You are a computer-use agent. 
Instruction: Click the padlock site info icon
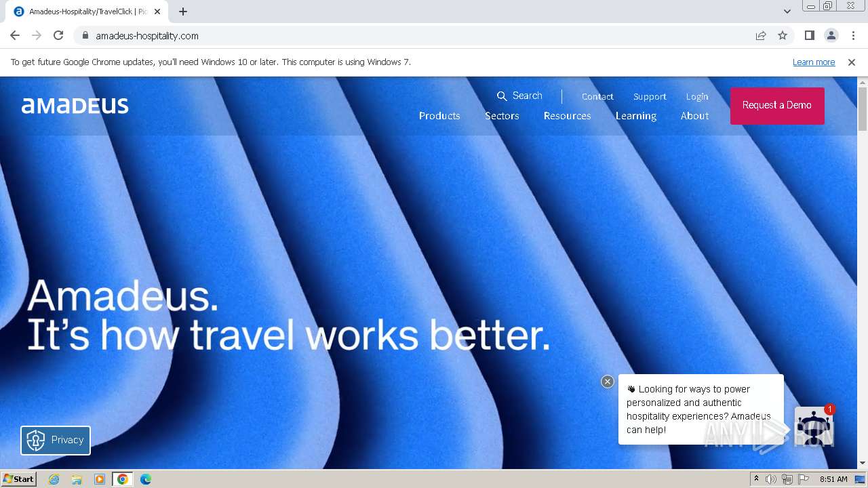coord(85,35)
